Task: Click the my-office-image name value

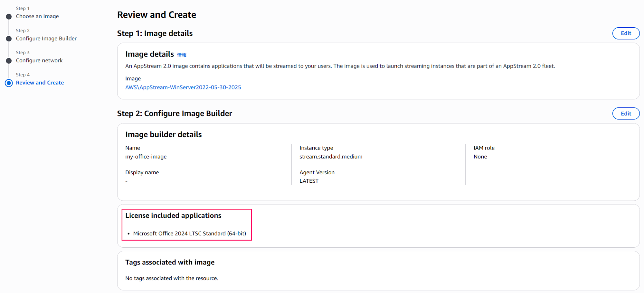Action: pos(146,157)
